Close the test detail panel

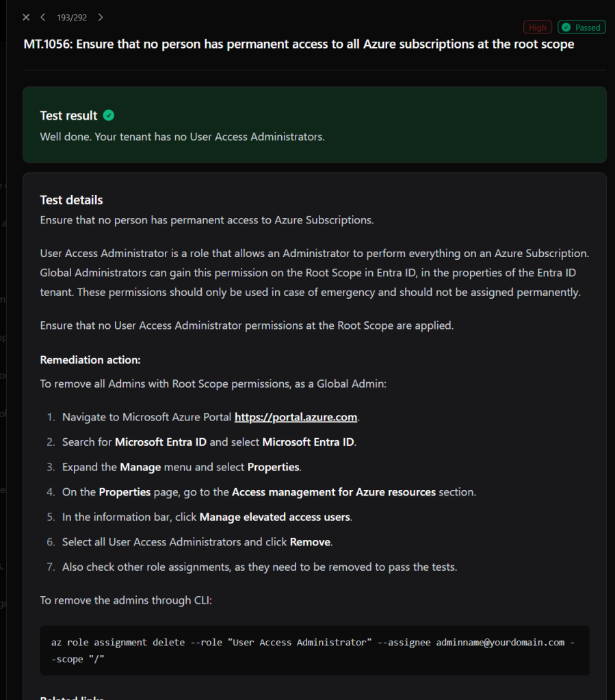pyautogui.click(x=26, y=17)
